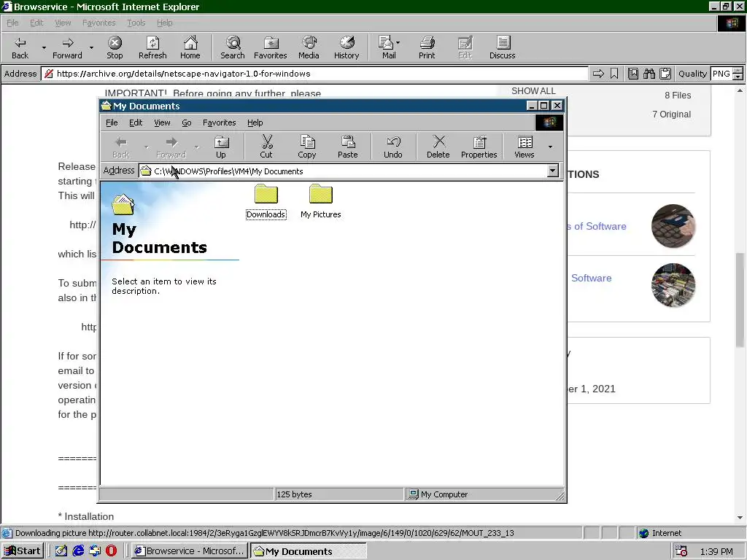This screenshot has height=560, width=747.
Task: Select the Downloads folder
Action: [266, 202]
